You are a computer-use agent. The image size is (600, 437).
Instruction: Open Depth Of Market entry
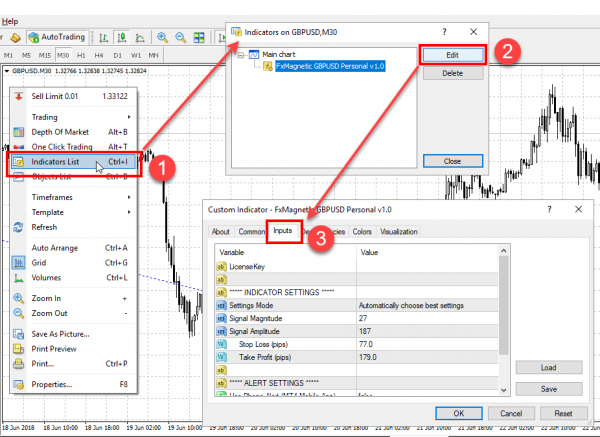click(x=73, y=132)
